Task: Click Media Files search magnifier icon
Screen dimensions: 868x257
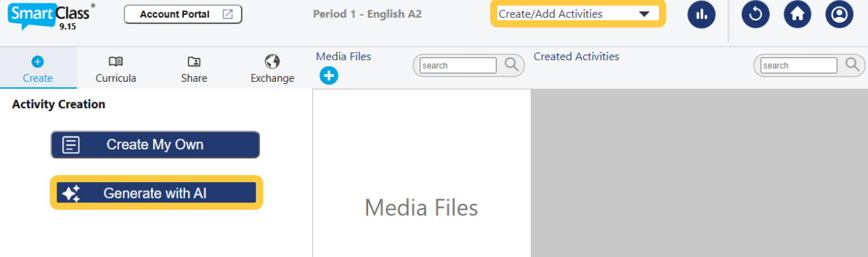Action: pyautogui.click(x=512, y=65)
